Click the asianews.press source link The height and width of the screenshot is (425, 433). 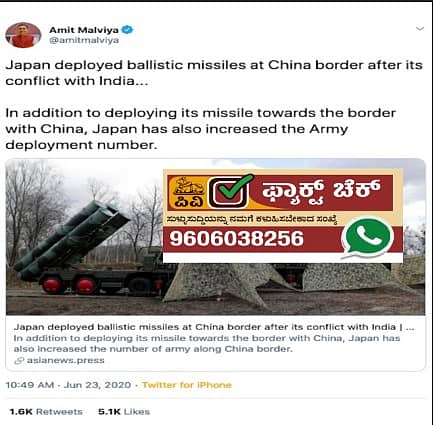point(65,360)
